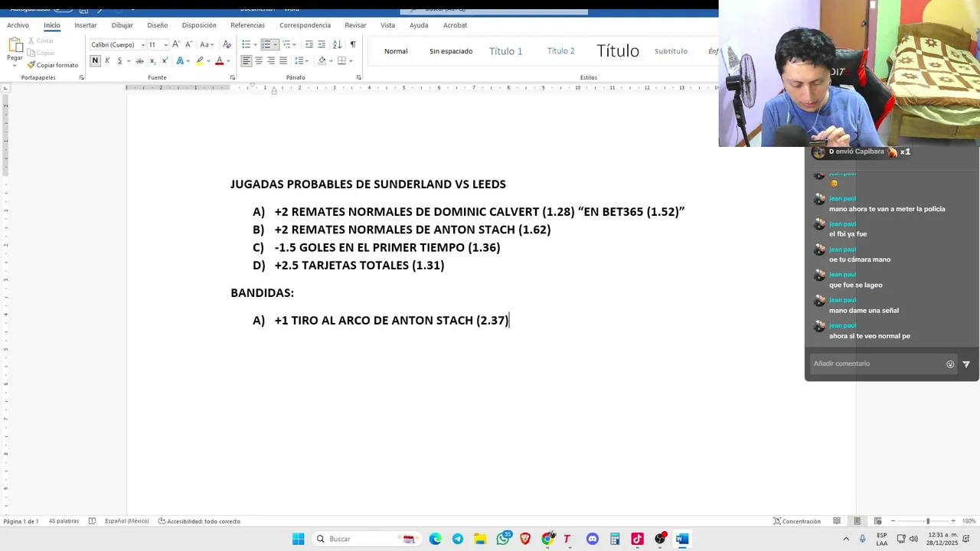
Task: Click the emoji icon in comment box
Action: (x=950, y=364)
